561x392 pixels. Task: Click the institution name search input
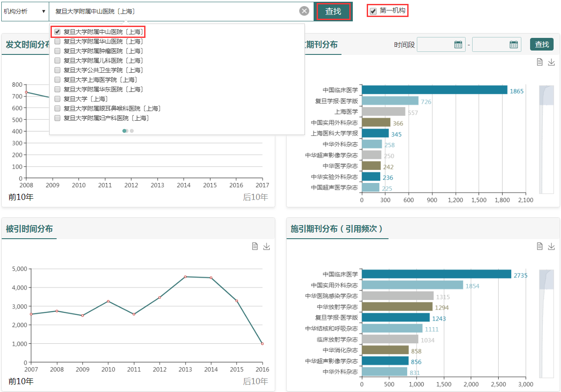(174, 11)
